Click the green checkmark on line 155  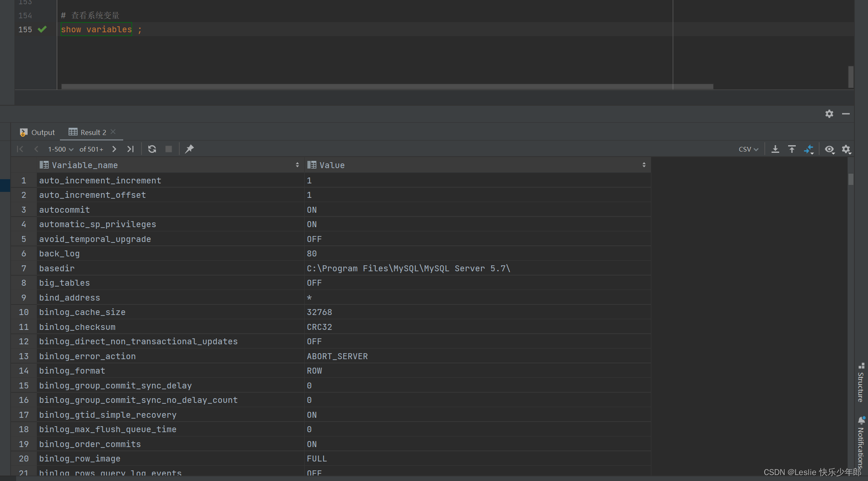coord(42,29)
